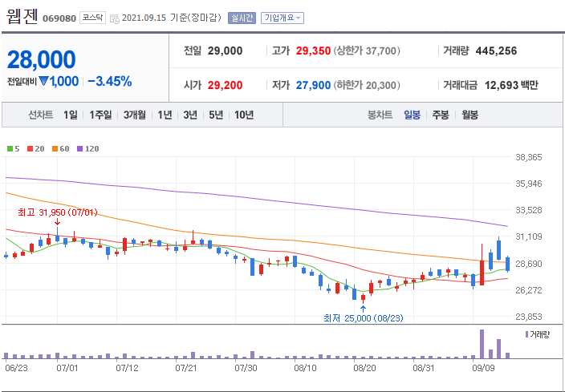Click the 코스닥 market badge
This screenshot has height=392, width=565.
(92, 18)
